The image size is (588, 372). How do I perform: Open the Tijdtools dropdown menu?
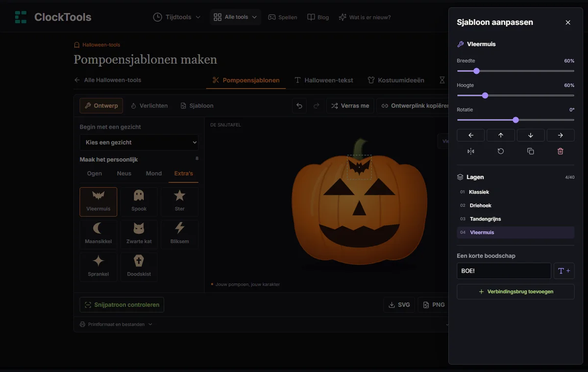pyautogui.click(x=177, y=17)
